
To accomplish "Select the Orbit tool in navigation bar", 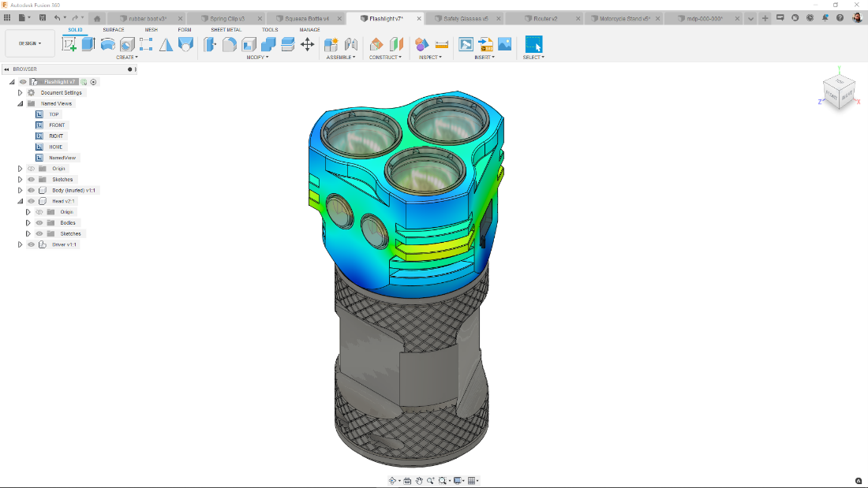I will (x=393, y=479).
